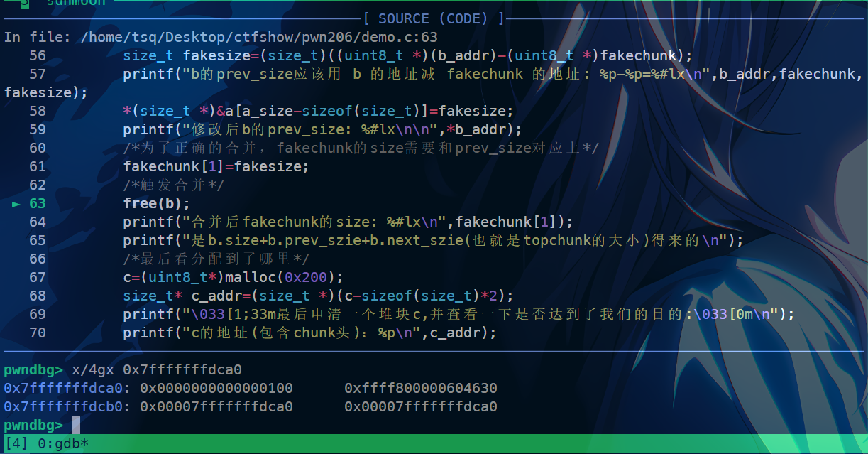868x454 pixels.
Task: Select the memory value "0xffff800000604630"
Action: point(421,389)
